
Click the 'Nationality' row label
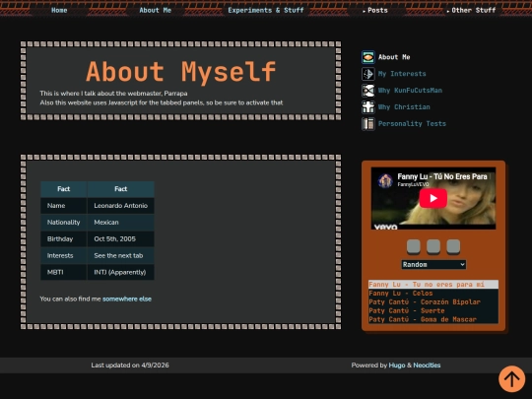click(63, 223)
